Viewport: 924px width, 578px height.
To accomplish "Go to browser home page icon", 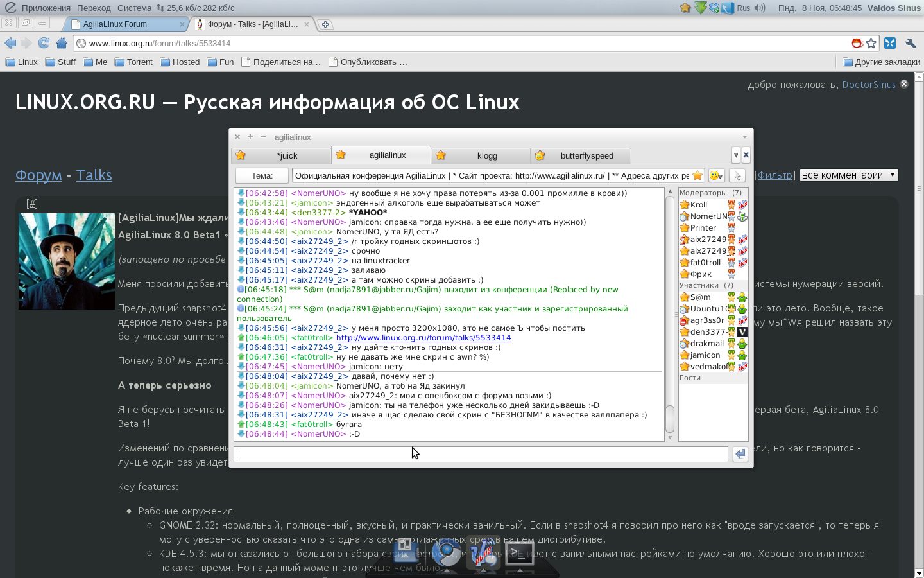I will click(62, 43).
